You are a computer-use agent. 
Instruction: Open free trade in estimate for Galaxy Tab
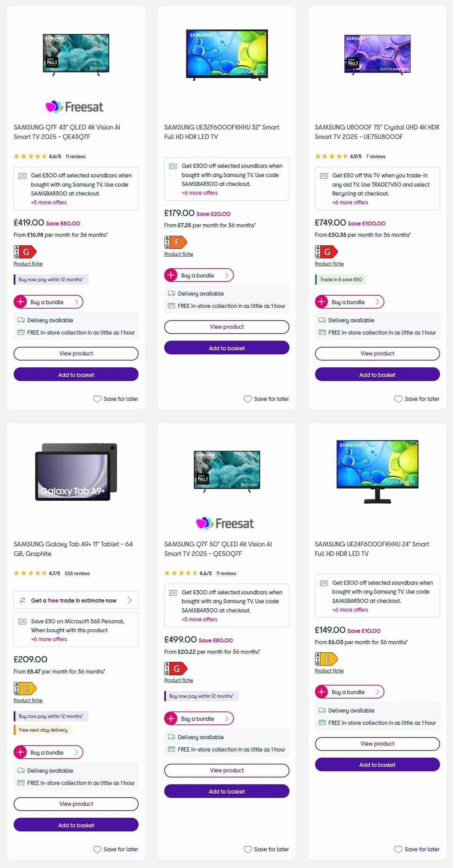(x=75, y=600)
